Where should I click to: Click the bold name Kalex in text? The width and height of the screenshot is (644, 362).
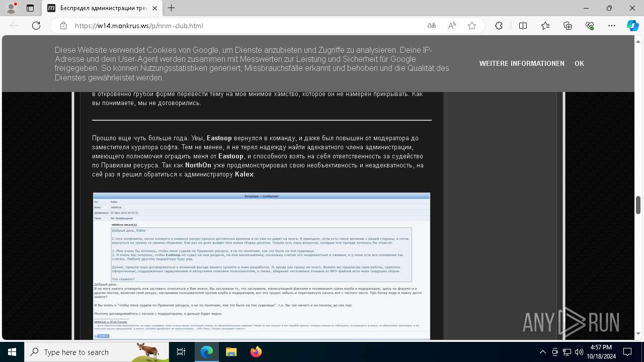[244, 174]
